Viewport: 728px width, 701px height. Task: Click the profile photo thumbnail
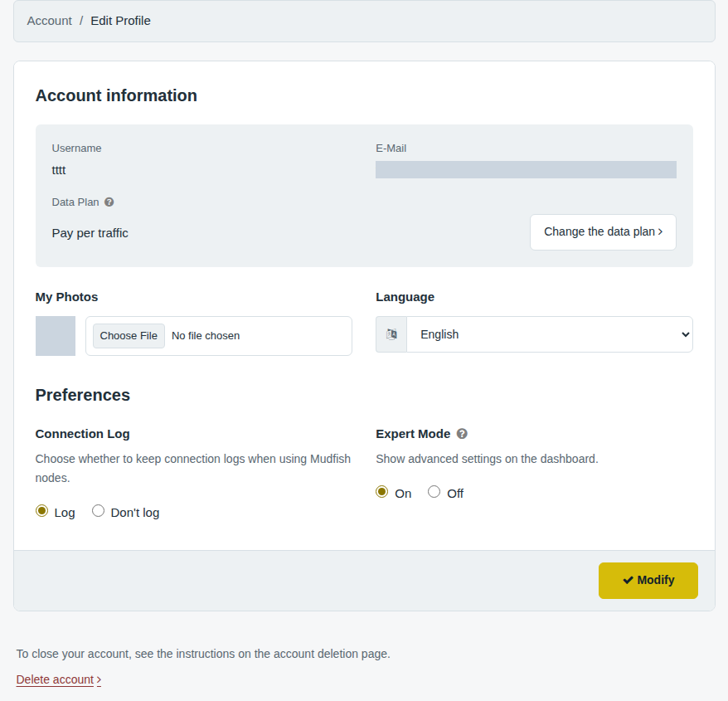click(56, 336)
